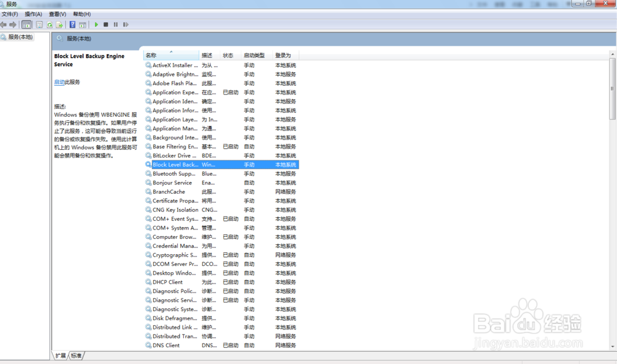
Task: Click scrollbar up arrow
Action: (612, 54)
